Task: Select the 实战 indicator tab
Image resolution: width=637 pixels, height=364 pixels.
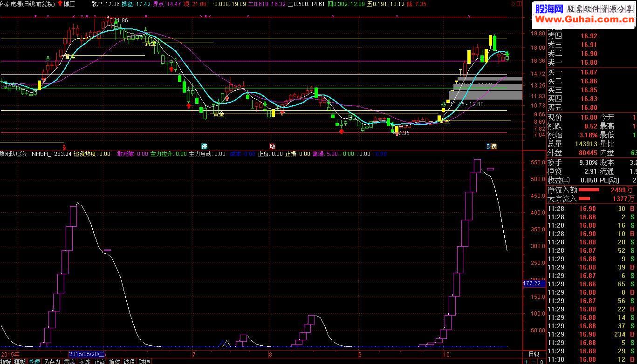Action: coord(84,361)
